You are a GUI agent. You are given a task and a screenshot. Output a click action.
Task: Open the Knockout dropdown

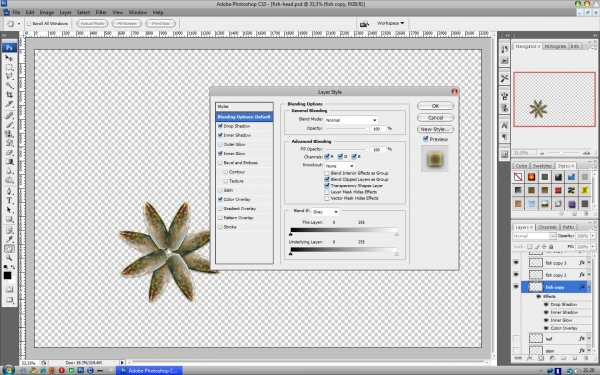340,166
